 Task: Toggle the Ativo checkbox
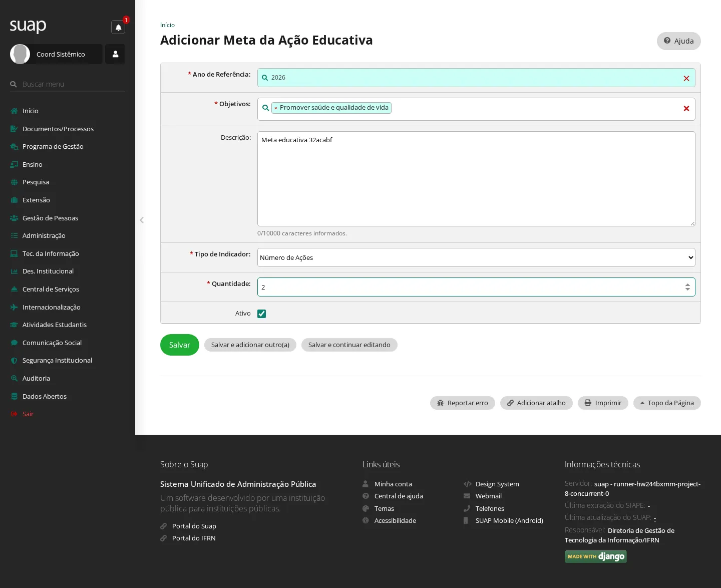(261, 314)
